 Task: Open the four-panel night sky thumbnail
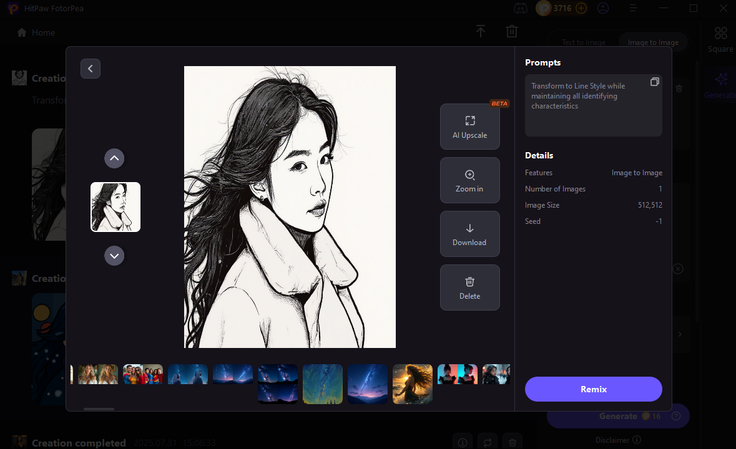tap(278, 384)
